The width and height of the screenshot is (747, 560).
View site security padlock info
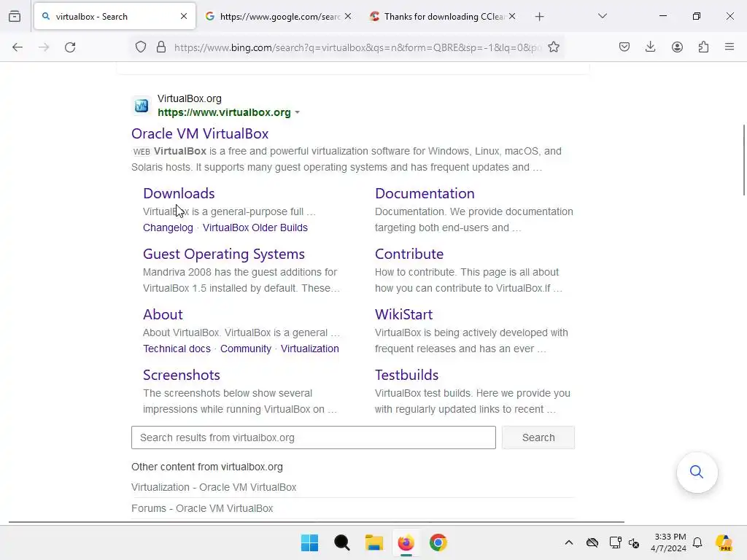click(161, 47)
